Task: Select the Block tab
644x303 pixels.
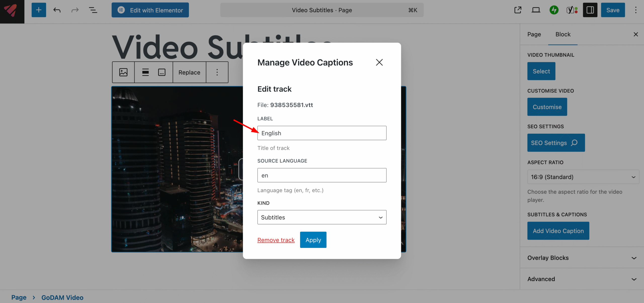Action: click(x=563, y=34)
